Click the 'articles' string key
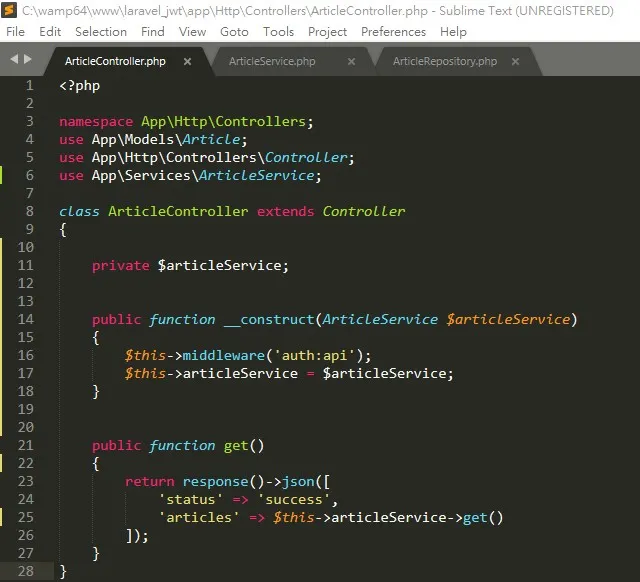This screenshot has width=640, height=582. [x=199, y=518]
